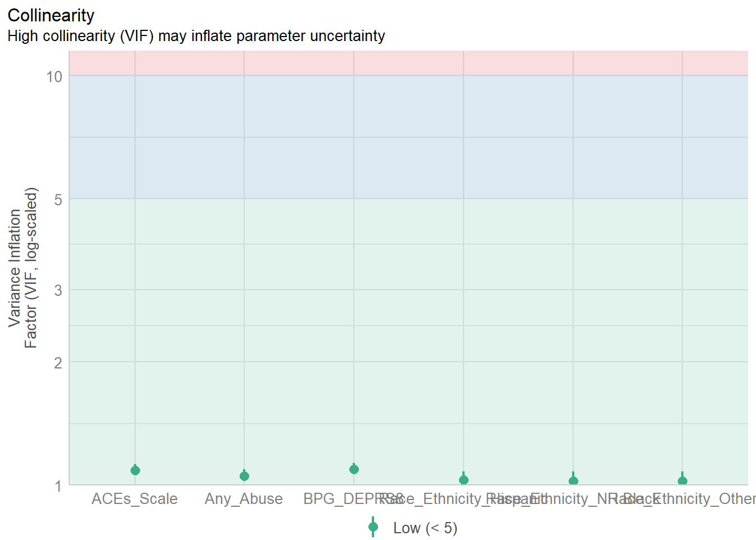Click the BPG_DEPRESS VIF data point
The height and width of the screenshot is (540, 756).
[354, 469]
